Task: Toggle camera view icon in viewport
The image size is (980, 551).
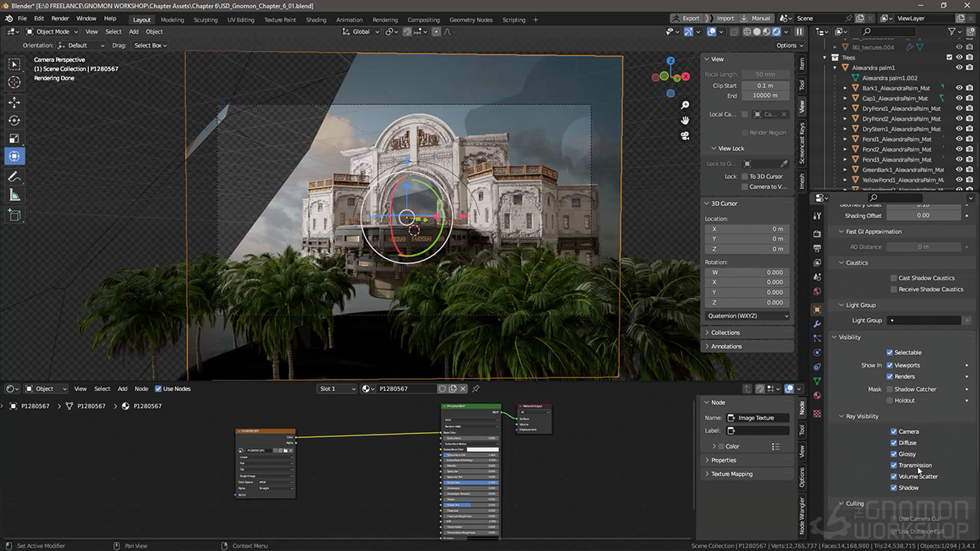Action: (685, 135)
